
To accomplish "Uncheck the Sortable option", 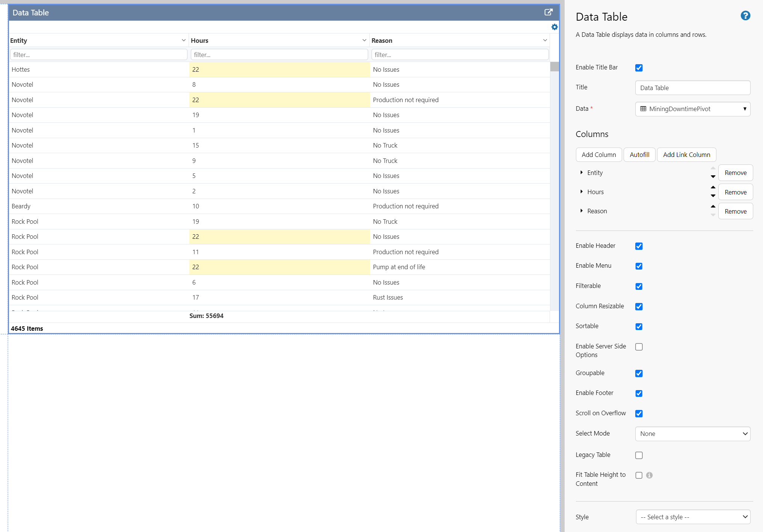I will (639, 326).
